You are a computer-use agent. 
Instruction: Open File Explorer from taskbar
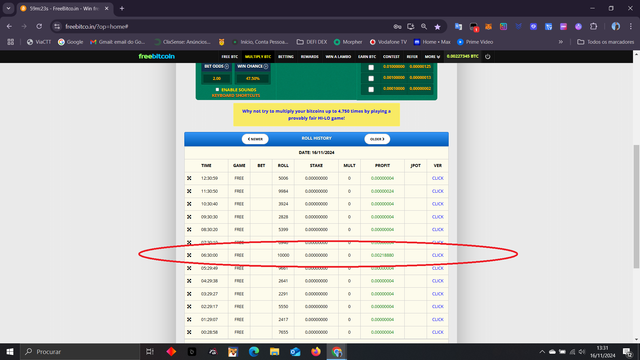click(x=274, y=351)
